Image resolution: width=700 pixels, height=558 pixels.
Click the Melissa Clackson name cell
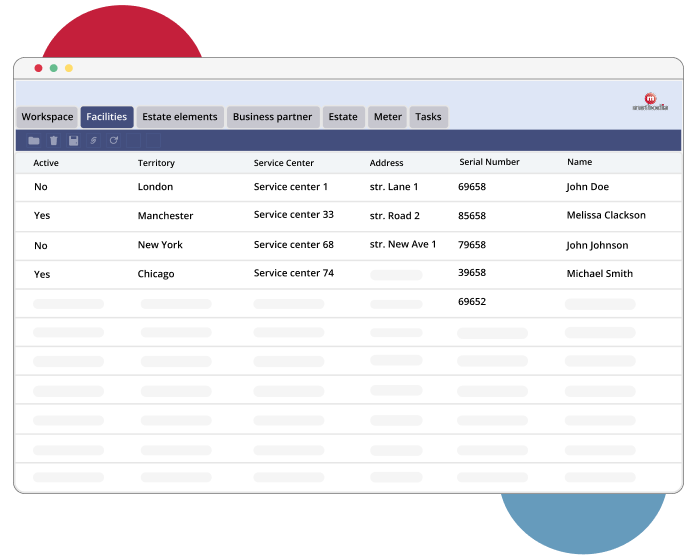point(606,215)
